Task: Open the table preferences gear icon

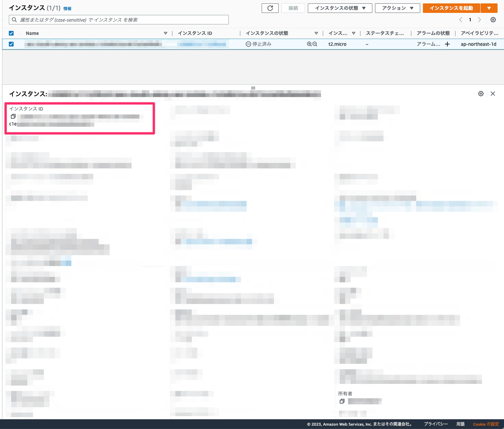Action: pos(493,19)
